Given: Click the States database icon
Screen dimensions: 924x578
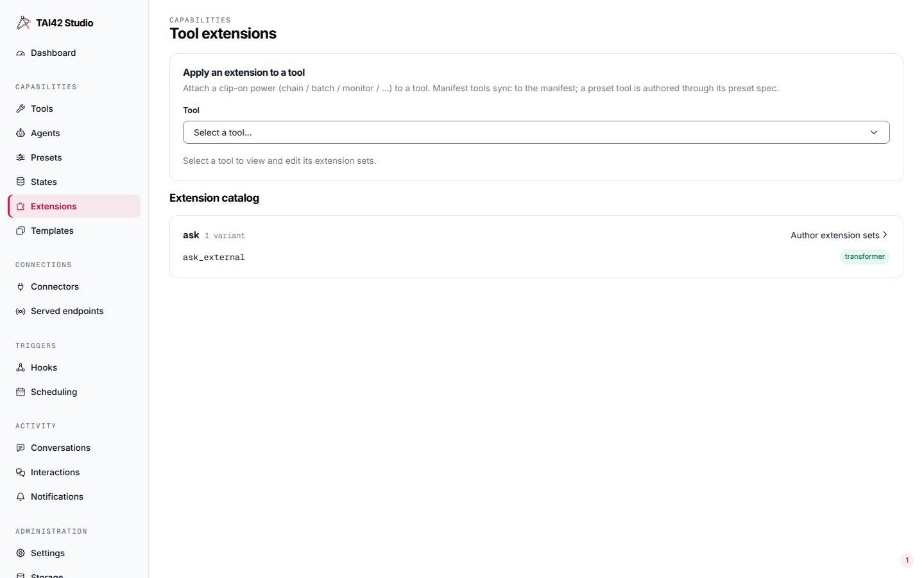Looking at the screenshot, I should (21, 182).
